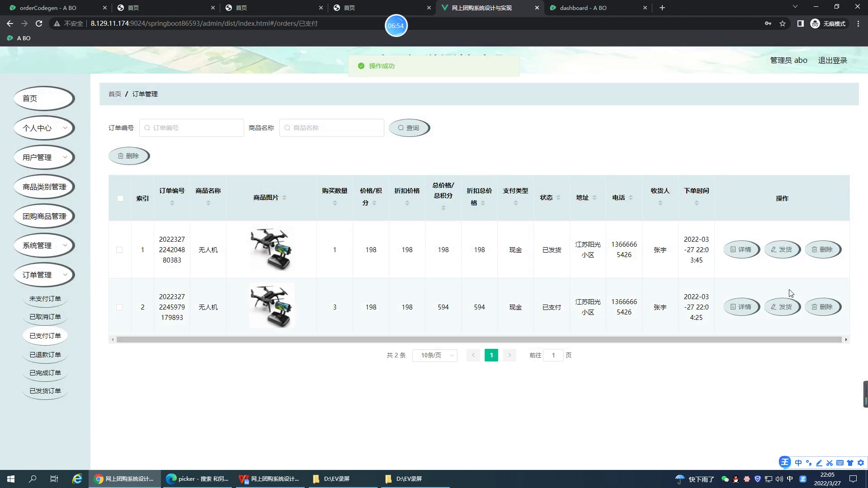Image resolution: width=868 pixels, height=488 pixels.
Task: Open the Windows Start menu
Action: point(11,479)
